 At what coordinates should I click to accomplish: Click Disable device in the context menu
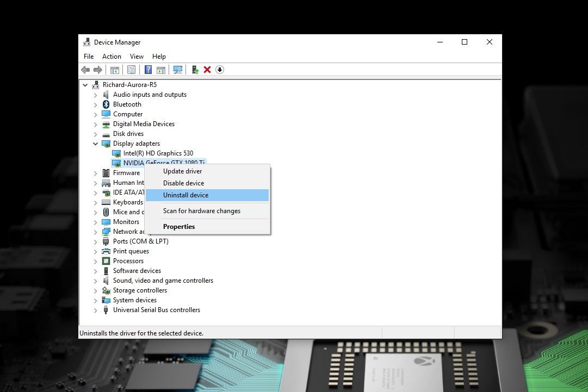coord(183,183)
